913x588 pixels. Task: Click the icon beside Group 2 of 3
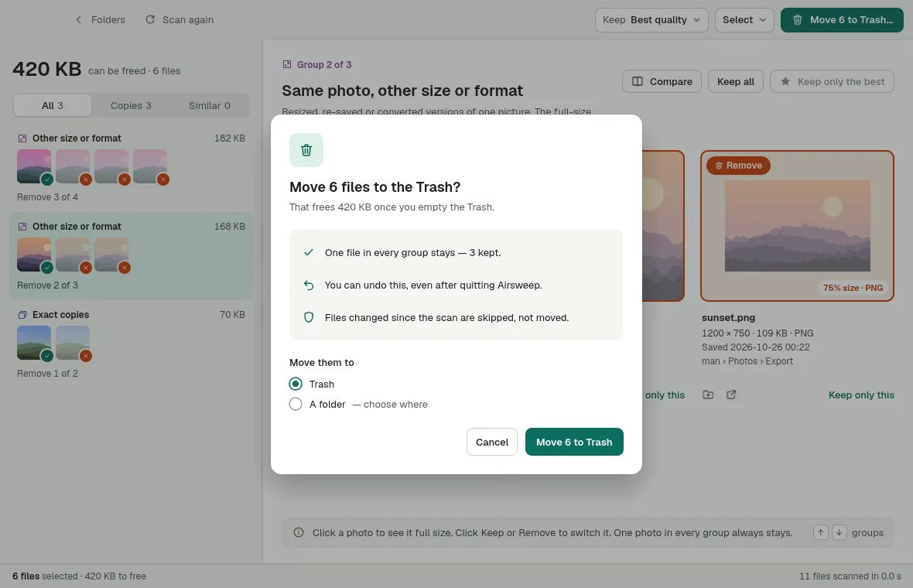287,65
